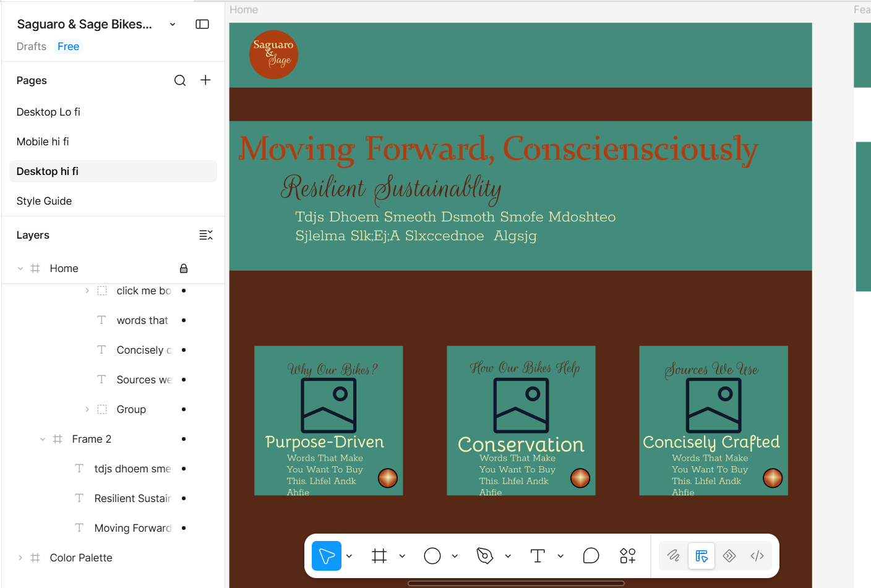Click the Free plan badge

pos(68,46)
